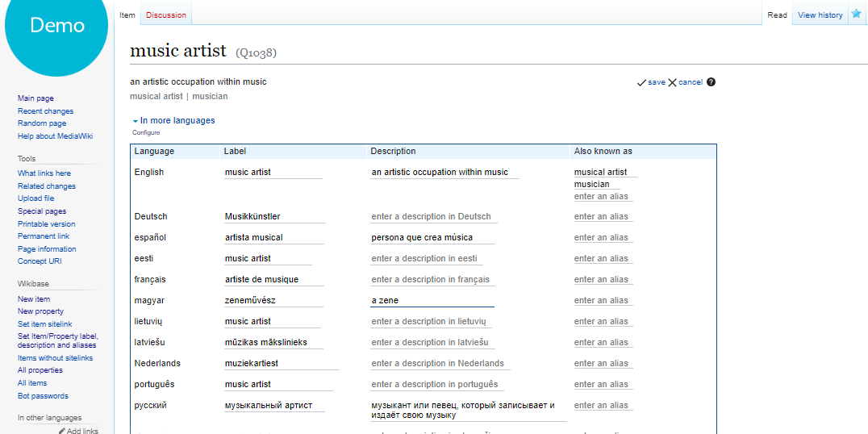
Task: Click the Deutsch description input field
Action: click(433, 216)
